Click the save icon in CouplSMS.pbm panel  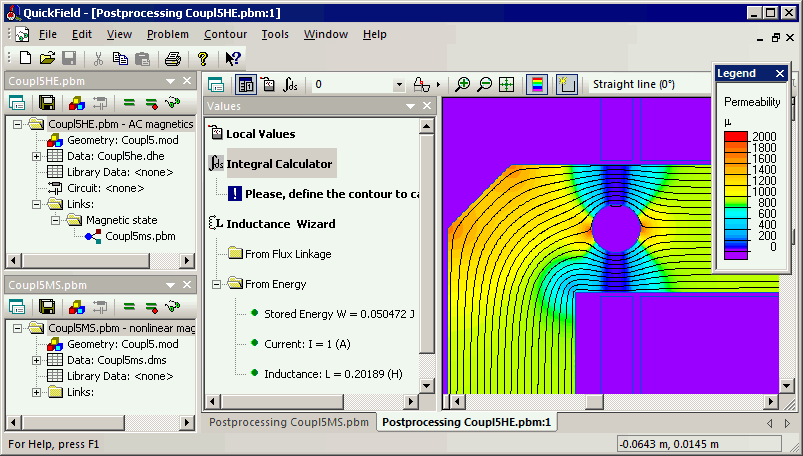point(47,307)
